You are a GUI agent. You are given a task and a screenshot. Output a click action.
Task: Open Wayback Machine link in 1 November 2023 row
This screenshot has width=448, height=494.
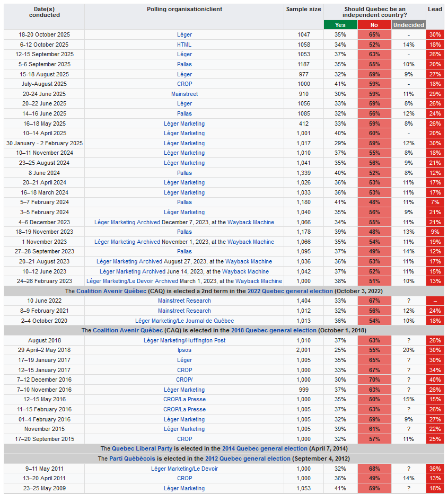point(250,242)
